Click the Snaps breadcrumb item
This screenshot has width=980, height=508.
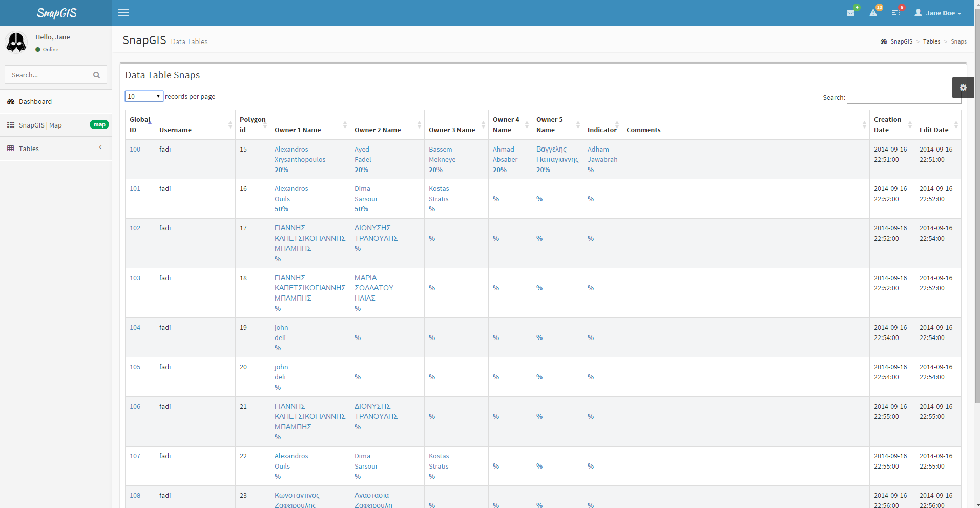[958, 41]
